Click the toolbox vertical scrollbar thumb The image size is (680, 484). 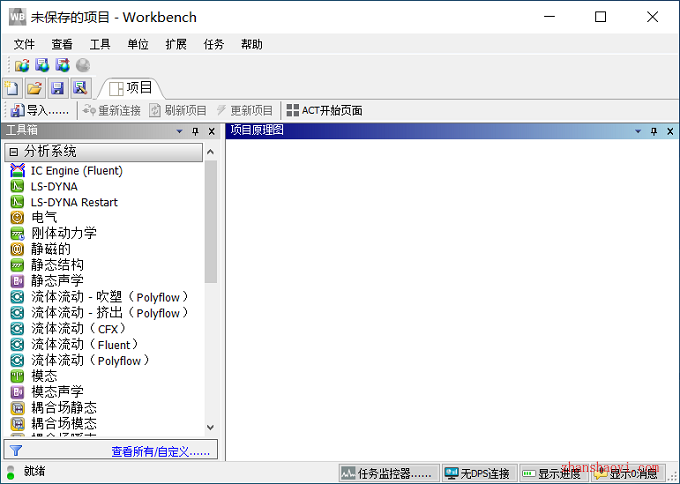pyautogui.click(x=211, y=221)
